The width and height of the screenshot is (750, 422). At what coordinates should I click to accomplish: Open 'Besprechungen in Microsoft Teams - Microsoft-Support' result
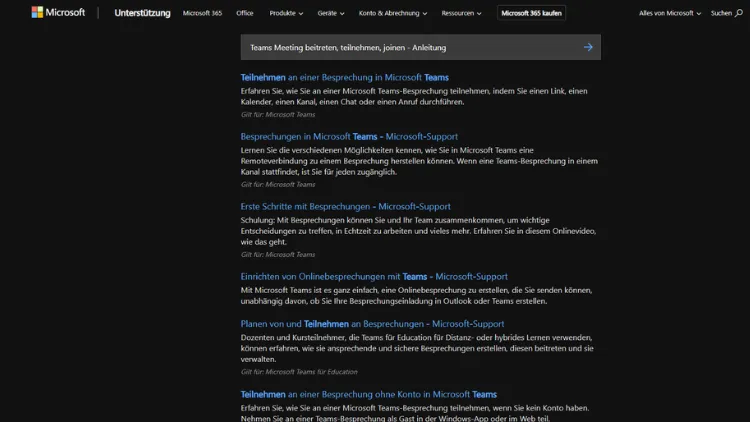pos(349,136)
